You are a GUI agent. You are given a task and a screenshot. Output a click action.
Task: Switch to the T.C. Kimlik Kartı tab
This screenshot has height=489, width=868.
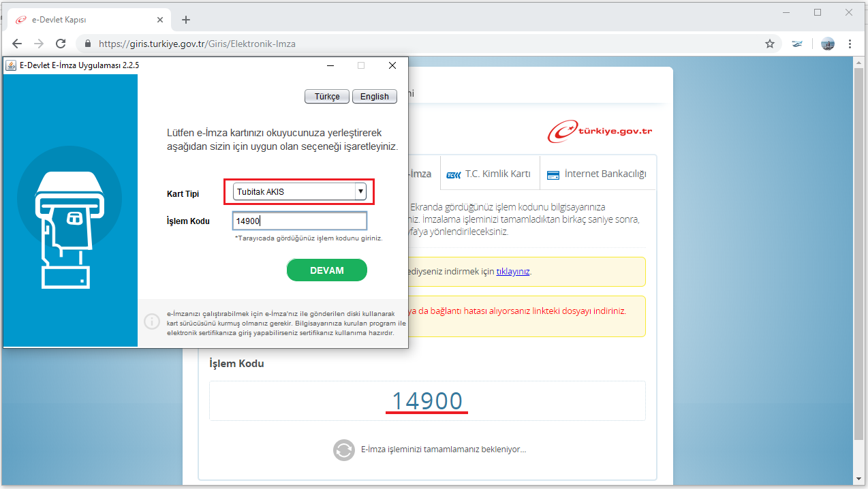(x=489, y=174)
